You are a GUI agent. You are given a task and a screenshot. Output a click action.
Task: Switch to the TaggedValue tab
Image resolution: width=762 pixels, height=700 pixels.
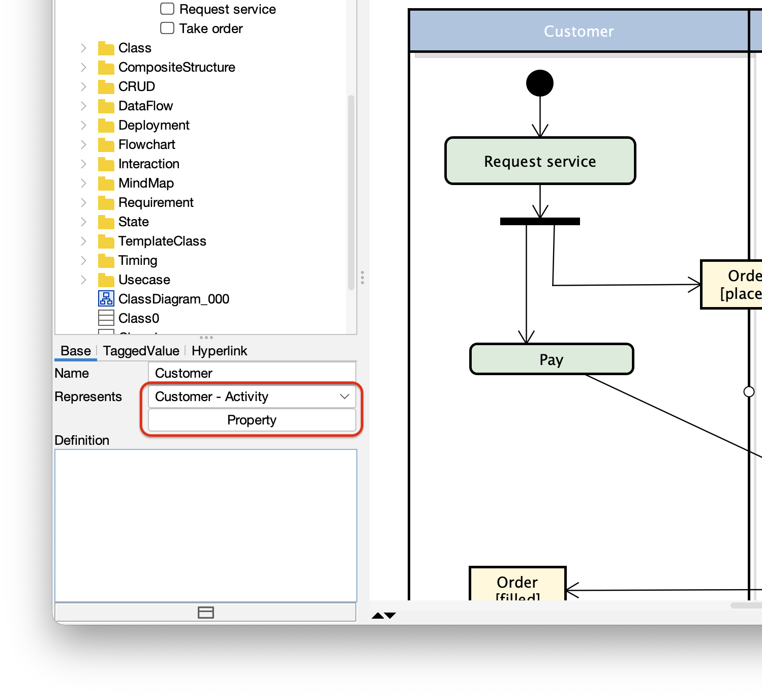pos(141,351)
